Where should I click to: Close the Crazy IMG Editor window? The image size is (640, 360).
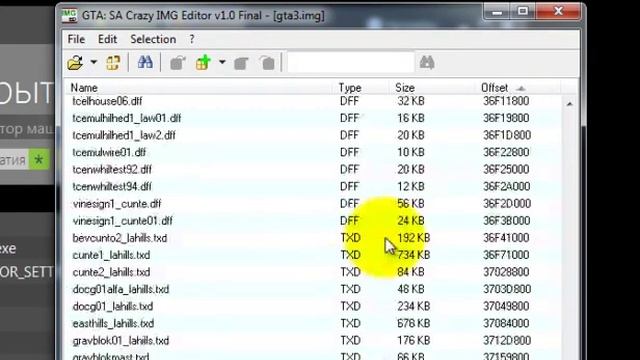tap(558, 11)
